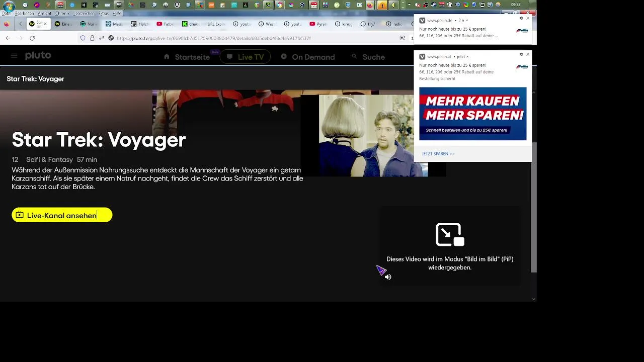644x362 pixels.
Task: Click the Firefox taskbar button
Action: click(370, 5)
